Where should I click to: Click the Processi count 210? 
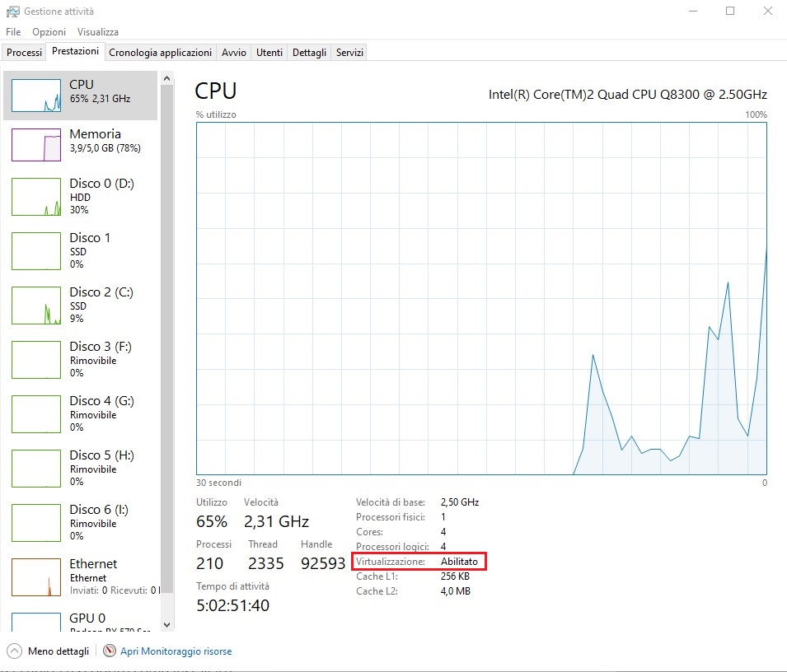point(210,563)
